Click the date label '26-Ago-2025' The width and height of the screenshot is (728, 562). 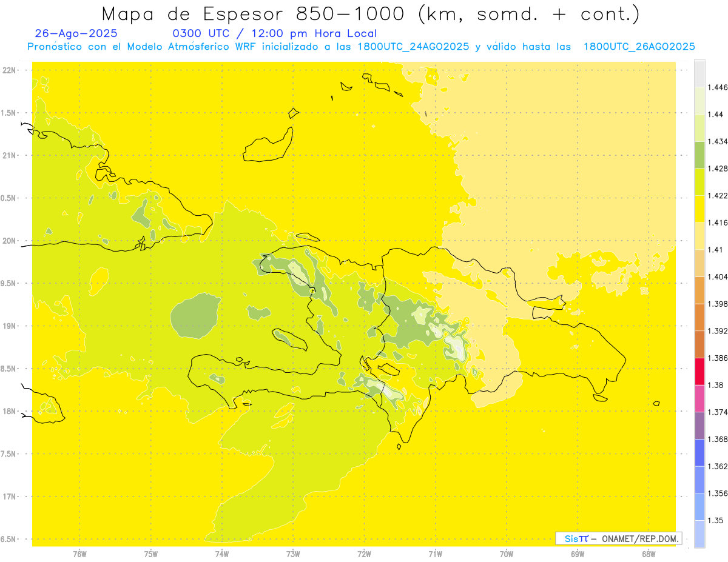pyautogui.click(x=76, y=33)
